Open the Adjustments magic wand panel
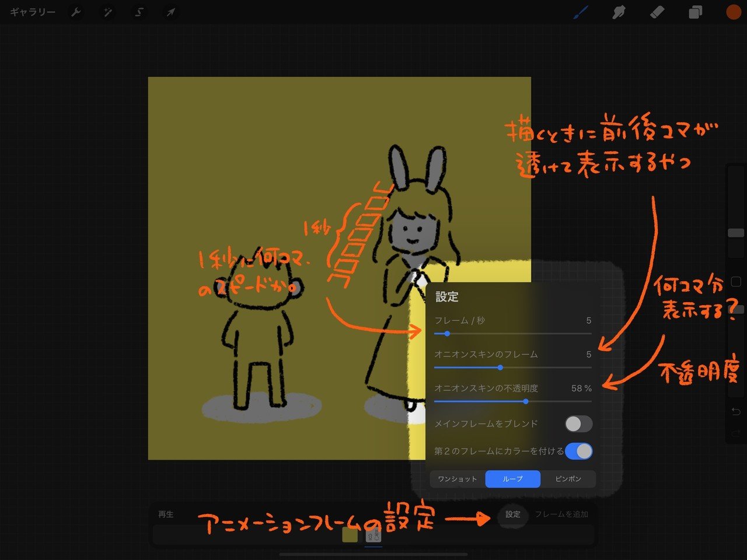 [x=107, y=12]
